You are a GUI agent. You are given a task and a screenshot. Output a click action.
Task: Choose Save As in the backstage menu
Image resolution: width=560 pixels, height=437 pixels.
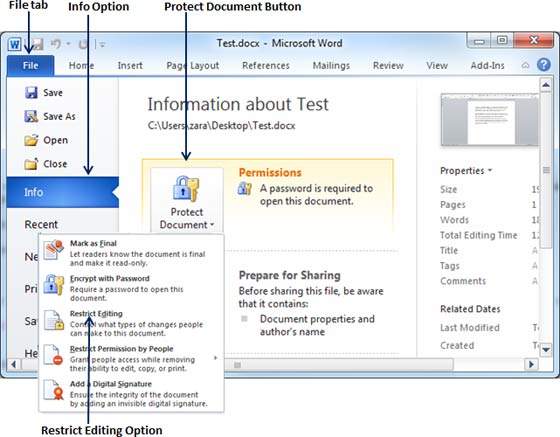[x=59, y=116]
